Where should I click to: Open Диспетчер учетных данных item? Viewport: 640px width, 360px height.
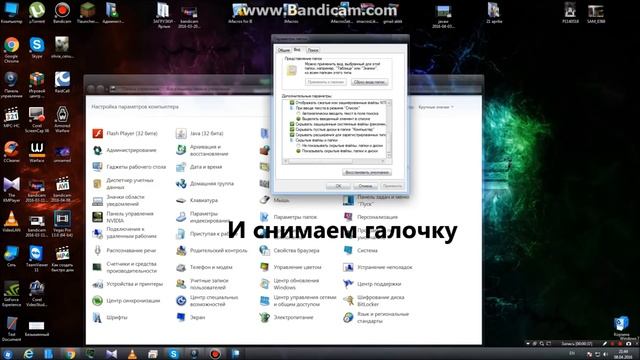pyautogui.click(x=124, y=184)
